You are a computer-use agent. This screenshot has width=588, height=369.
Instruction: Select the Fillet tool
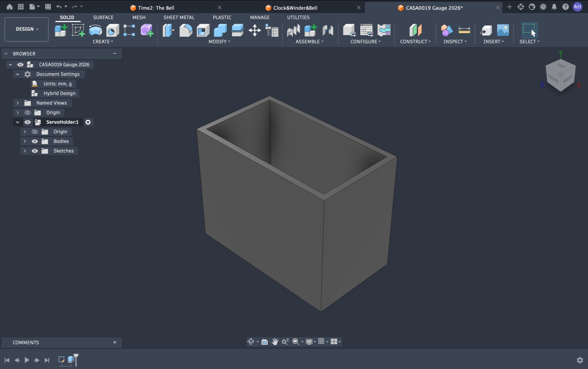point(186,30)
